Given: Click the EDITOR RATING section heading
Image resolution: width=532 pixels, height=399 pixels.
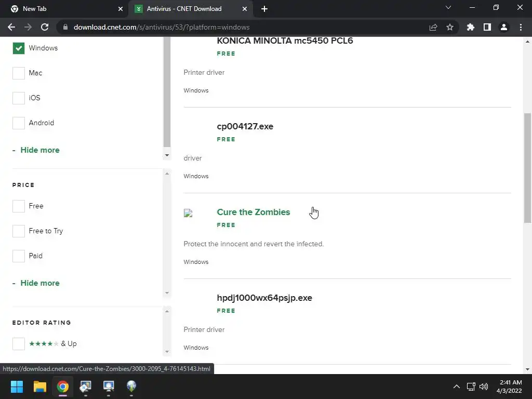Looking at the screenshot, I should [x=42, y=323].
